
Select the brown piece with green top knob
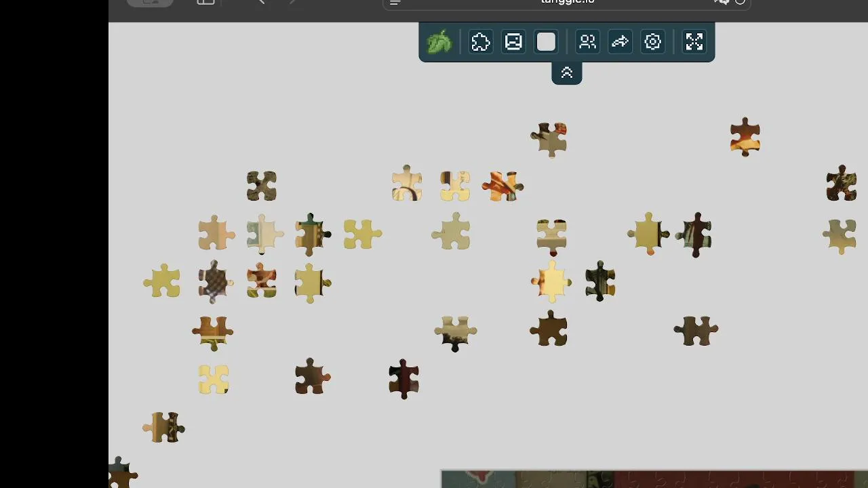[313, 235]
